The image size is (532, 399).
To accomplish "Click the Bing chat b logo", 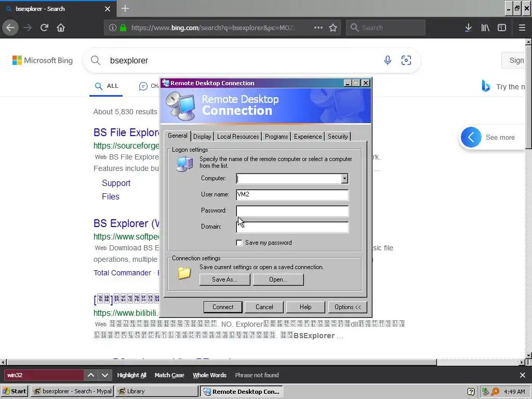I will [x=486, y=86].
